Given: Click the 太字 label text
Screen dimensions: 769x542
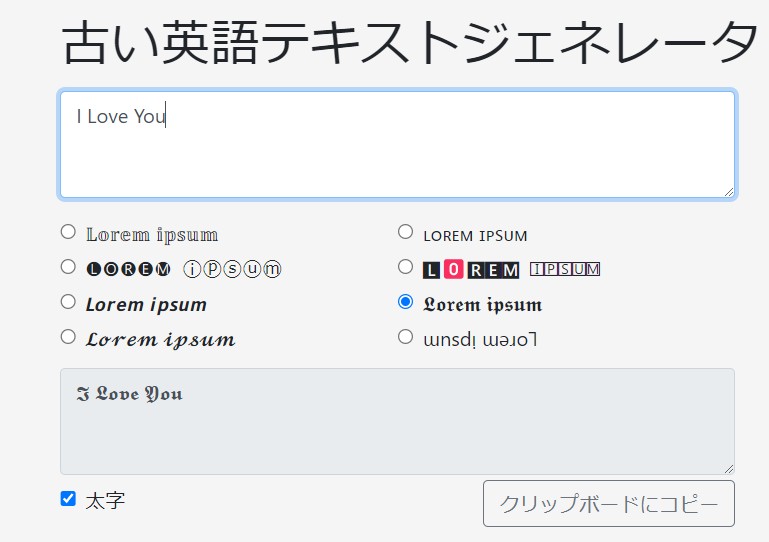Looking at the screenshot, I should click(105, 500).
